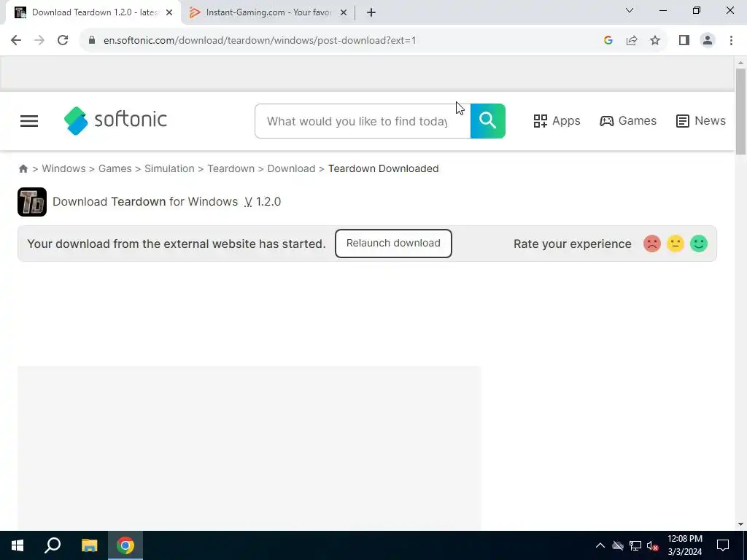Go back to previous page
This screenshot has height=560, width=747.
point(16,41)
